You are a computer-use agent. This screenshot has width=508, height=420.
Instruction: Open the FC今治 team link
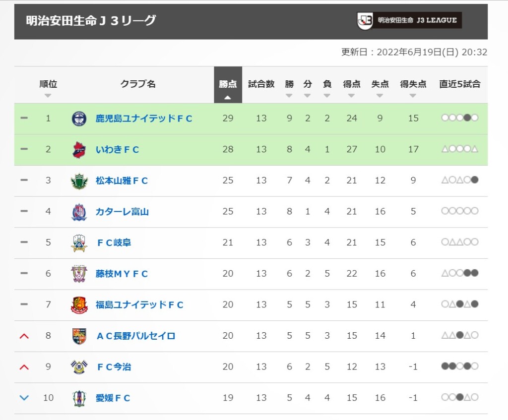(114, 367)
